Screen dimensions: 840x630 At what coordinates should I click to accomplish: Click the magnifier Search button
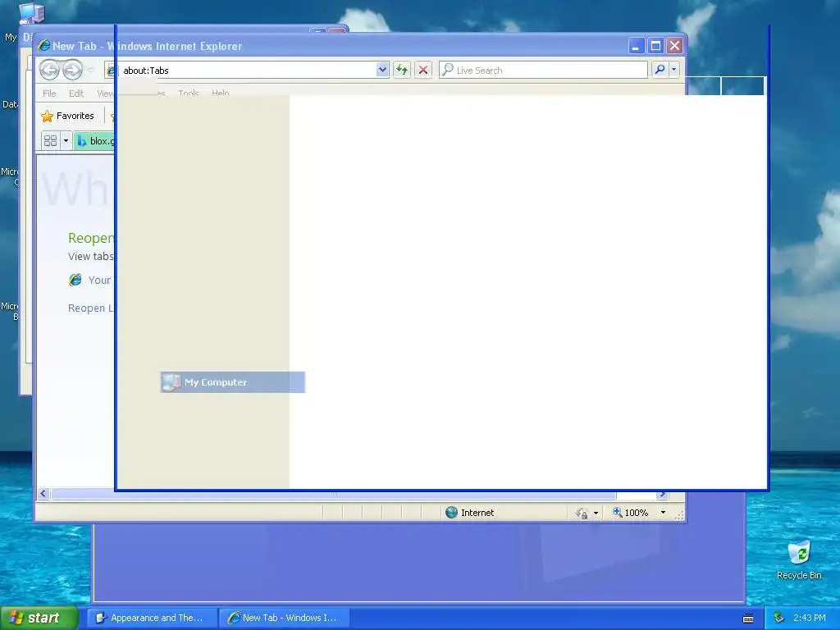coord(660,70)
